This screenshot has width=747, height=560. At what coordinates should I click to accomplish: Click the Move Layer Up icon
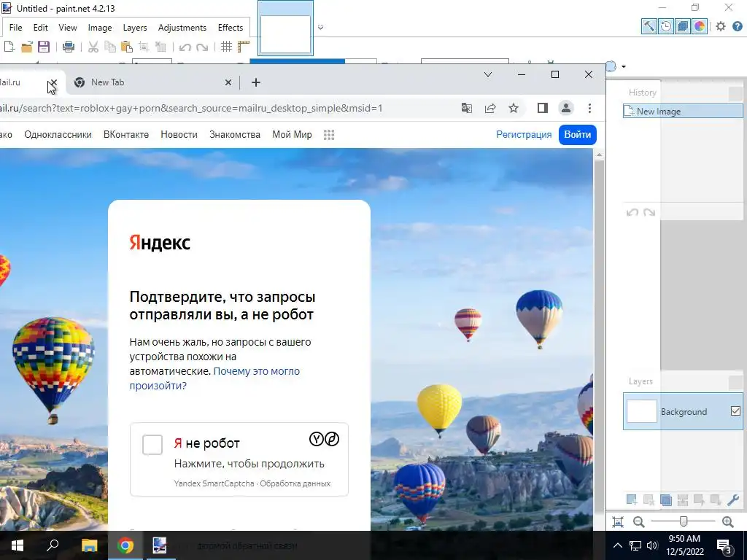coord(700,499)
